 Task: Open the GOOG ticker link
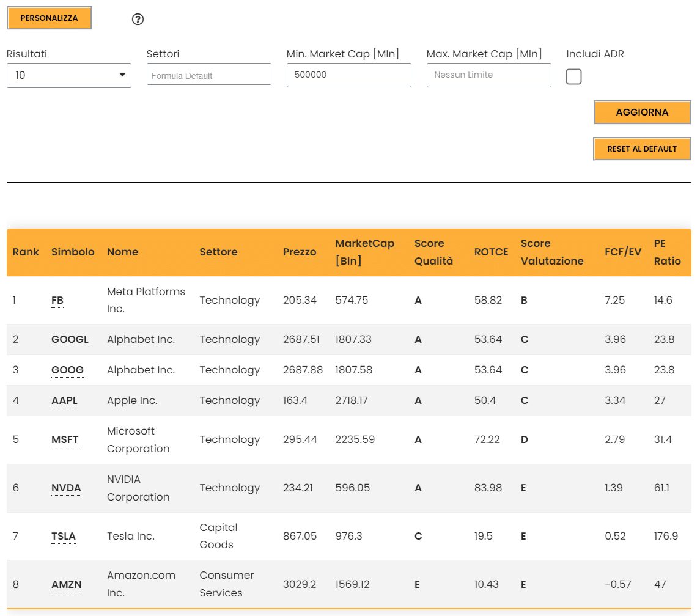[x=67, y=370]
